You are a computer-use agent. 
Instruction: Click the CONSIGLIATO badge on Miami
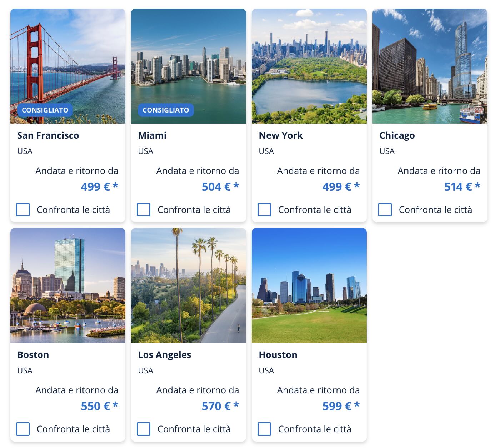166,110
